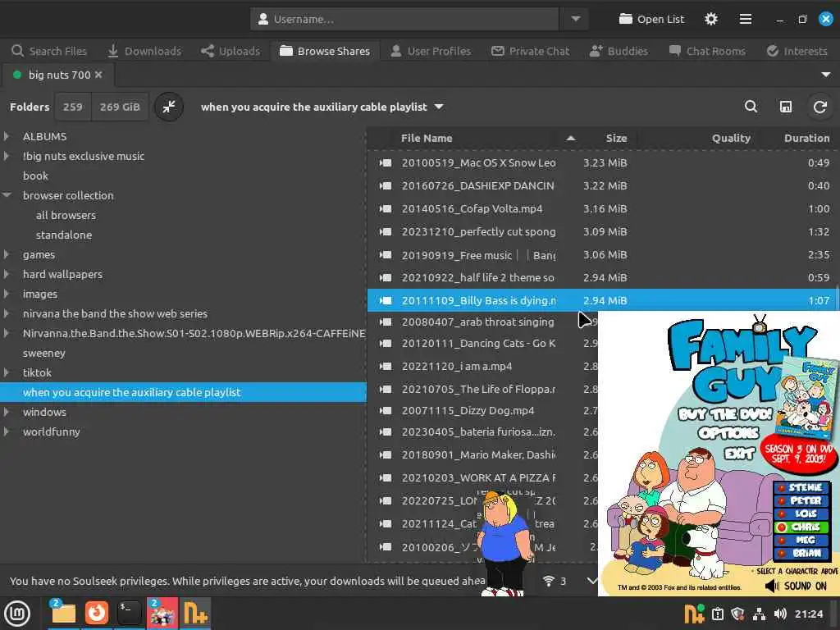Open the username dropdown arrow

(575, 20)
